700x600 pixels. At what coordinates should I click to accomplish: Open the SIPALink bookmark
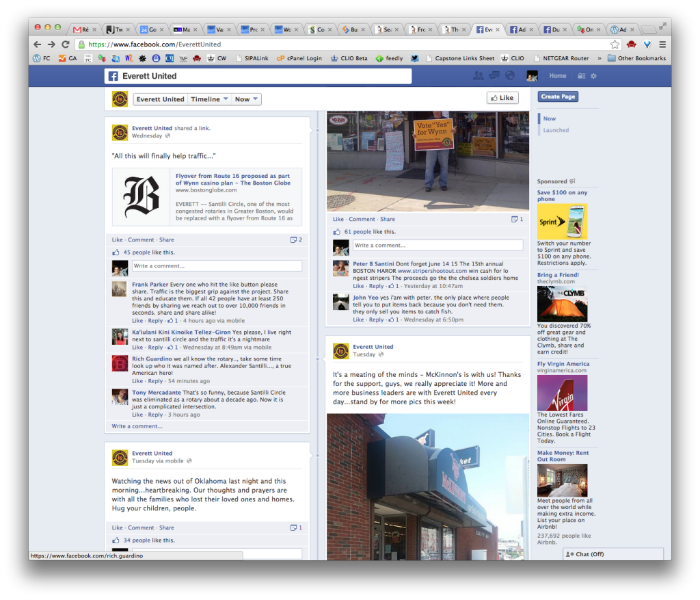pyautogui.click(x=252, y=58)
